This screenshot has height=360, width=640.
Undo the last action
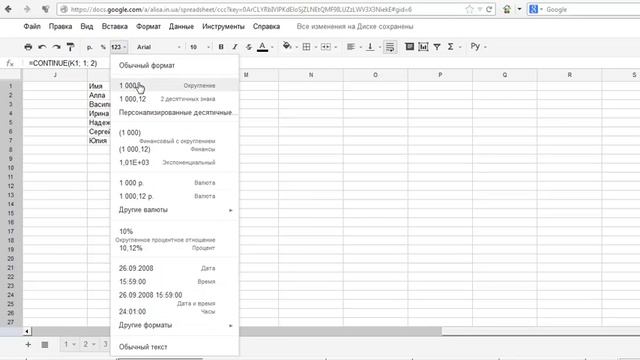[42, 47]
